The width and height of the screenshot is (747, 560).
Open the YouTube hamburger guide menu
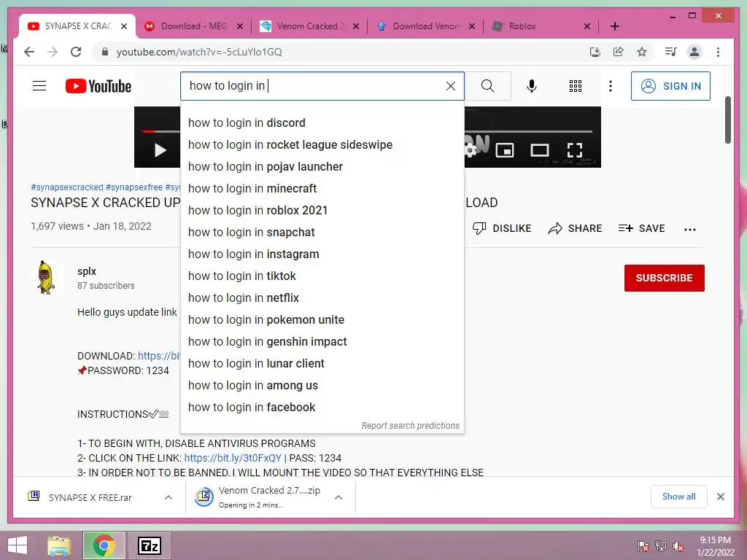click(39, 86)
